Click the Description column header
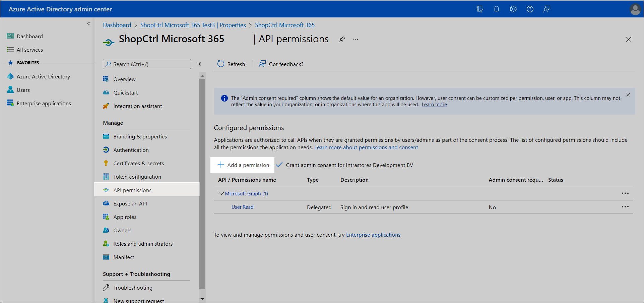The width and height of the screenshot is (644, 303). pos(355,180)
